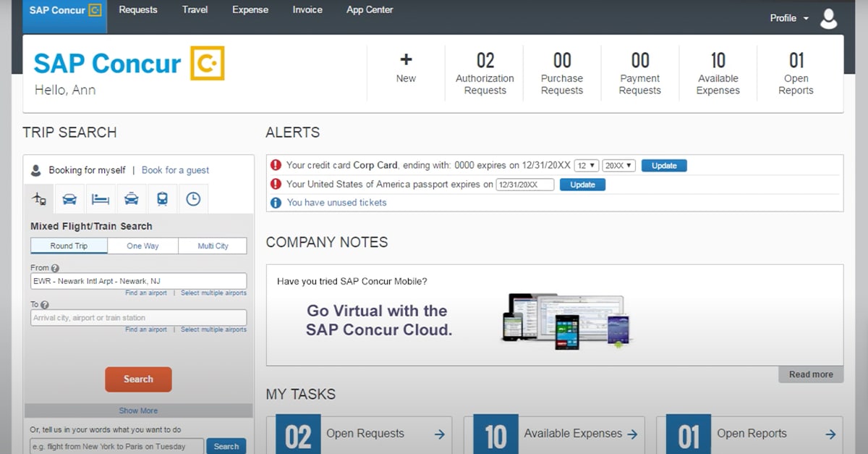Image resolution: width=868 pixels, height=454 pixels.
Task: Choose the taxi/limo search icon
Action: [131, 199]
